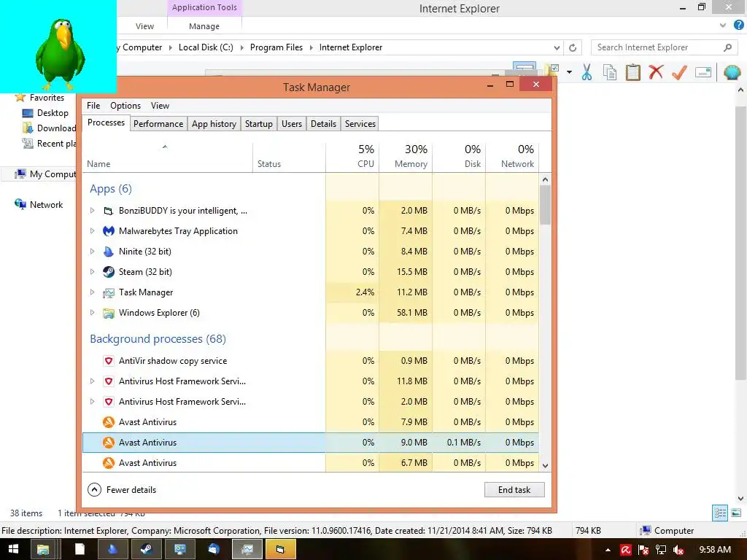
Task: Switch to the Details tab
Action: click(x=323, y=124)
